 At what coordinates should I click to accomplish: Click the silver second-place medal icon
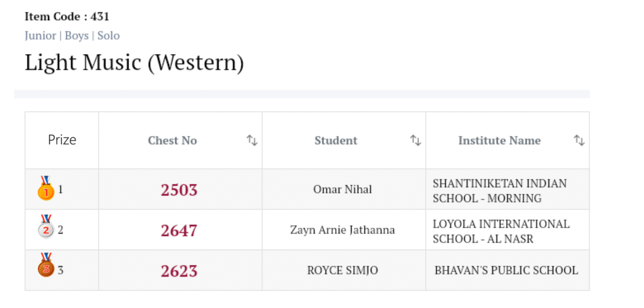[46, 229]
